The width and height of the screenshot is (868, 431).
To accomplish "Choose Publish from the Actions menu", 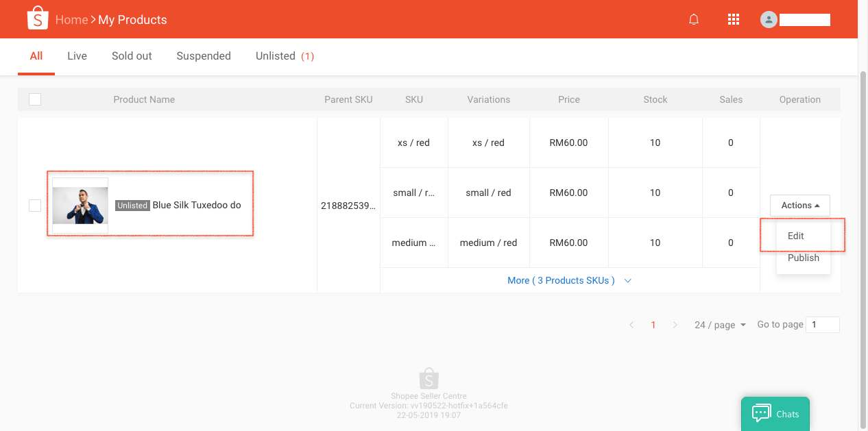I will coord(803,258).
